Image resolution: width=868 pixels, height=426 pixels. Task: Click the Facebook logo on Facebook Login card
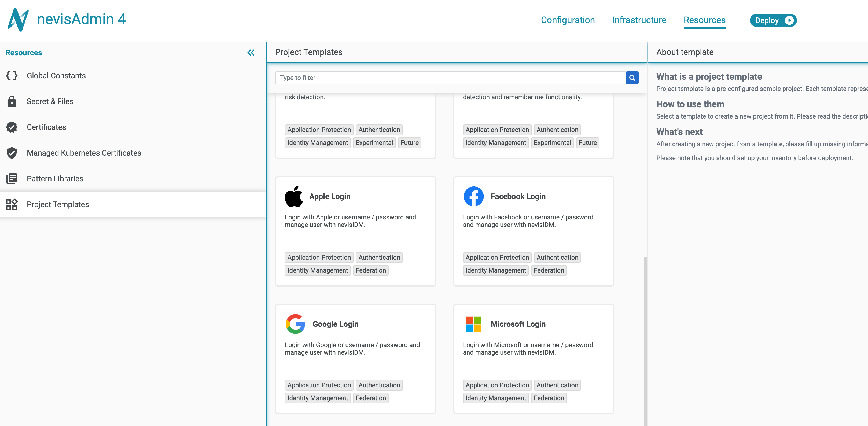pyautogui.click(x=473, y=196)
